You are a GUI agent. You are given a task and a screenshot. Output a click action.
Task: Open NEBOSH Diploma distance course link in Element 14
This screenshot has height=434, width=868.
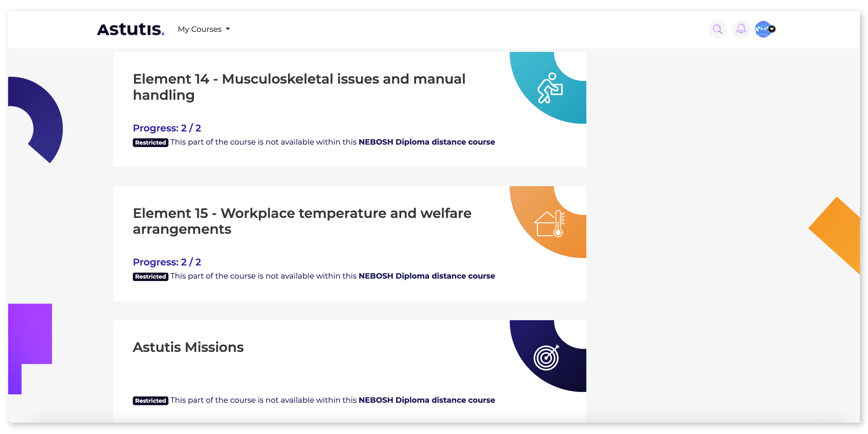pos(427,142)
